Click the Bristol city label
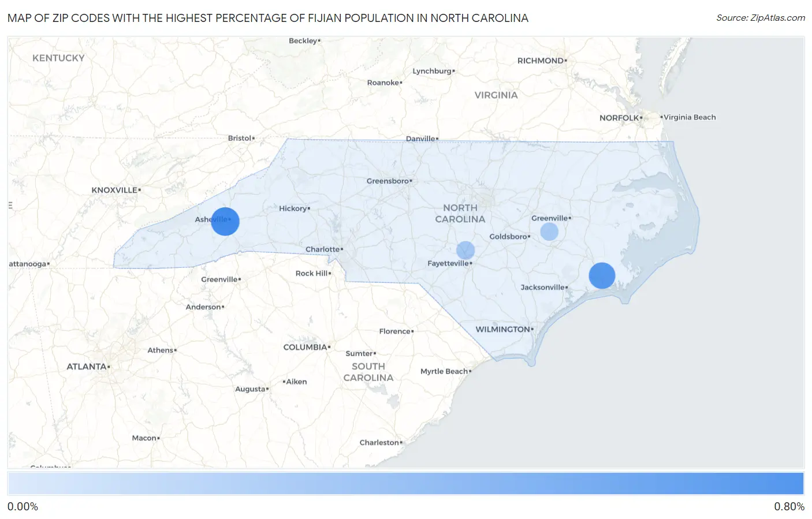Viewport: 812px width, 519px height. (240, 138)
